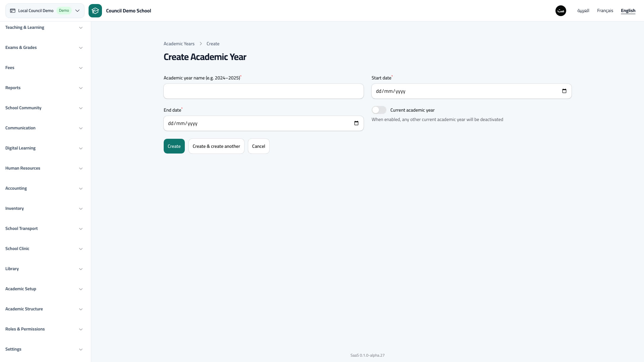Click the Create breadcrumb text
Screen dimensions: 644x362
pyautogui.click(x=213, y=44)
